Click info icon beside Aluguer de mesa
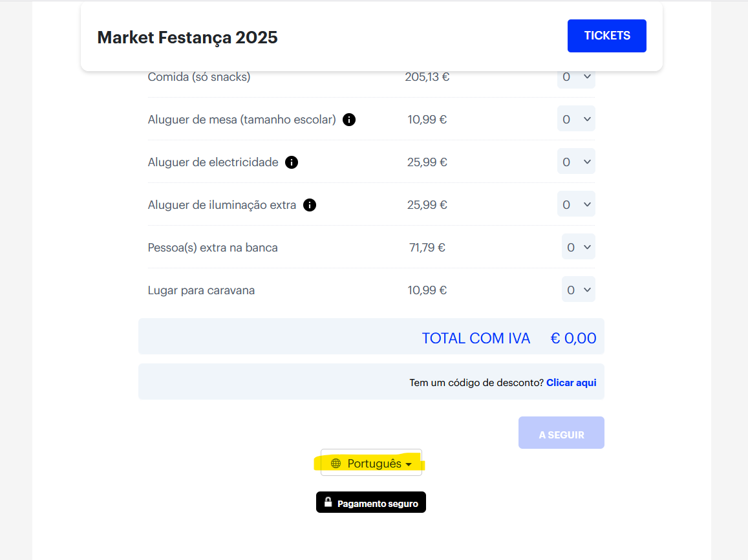 349,120
